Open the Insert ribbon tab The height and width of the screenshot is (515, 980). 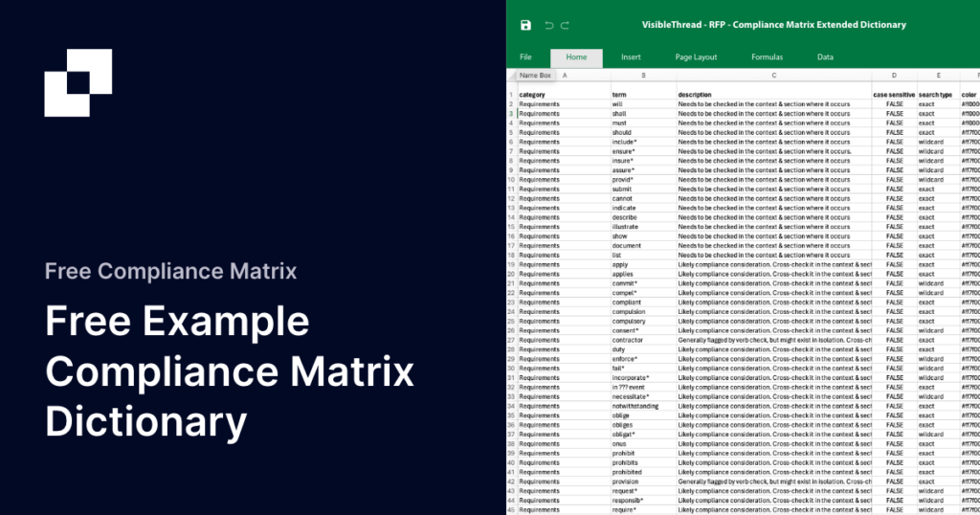tap(631, 56)
